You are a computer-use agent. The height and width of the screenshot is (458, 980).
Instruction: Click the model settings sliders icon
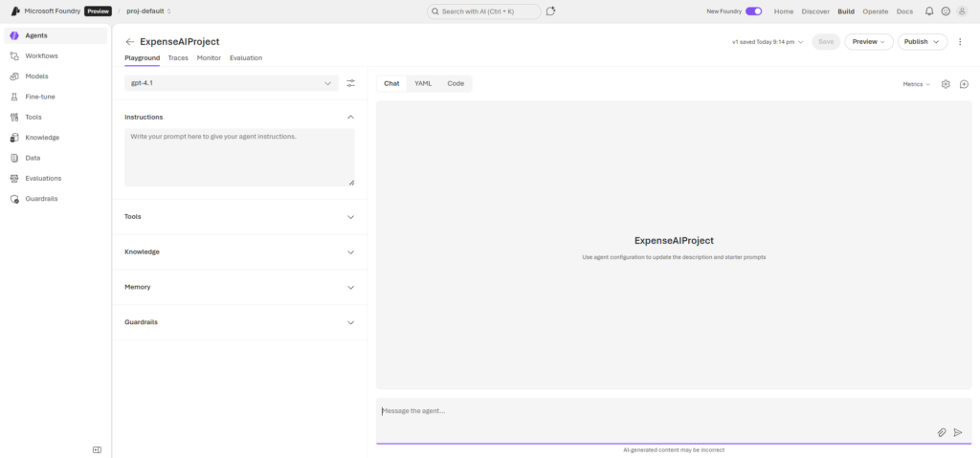point(350,83)
